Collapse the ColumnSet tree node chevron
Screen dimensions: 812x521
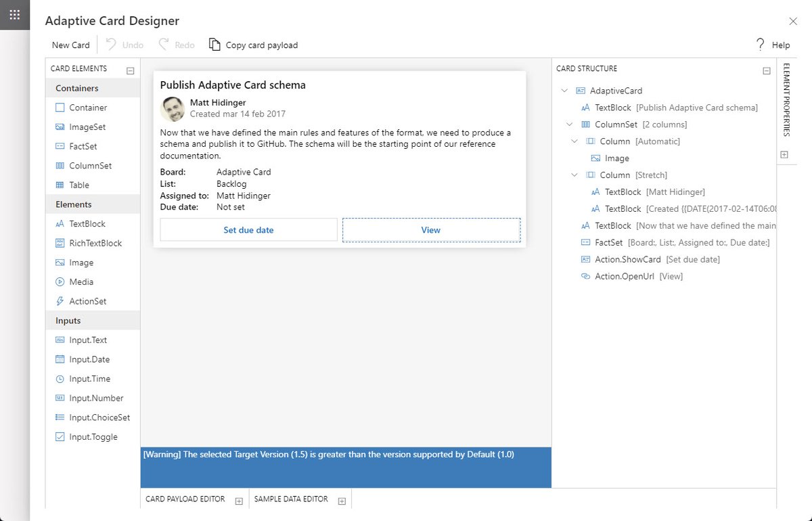point(570,124)
